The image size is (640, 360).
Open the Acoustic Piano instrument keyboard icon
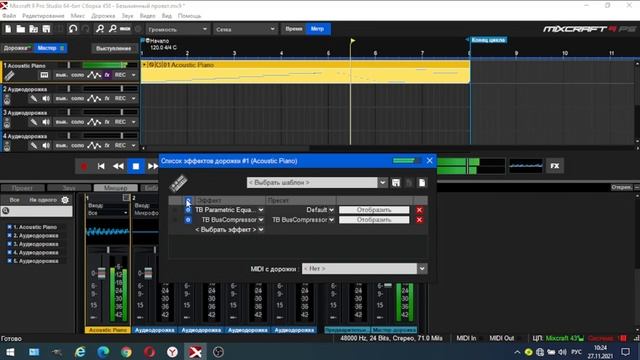tap(44, 75)
